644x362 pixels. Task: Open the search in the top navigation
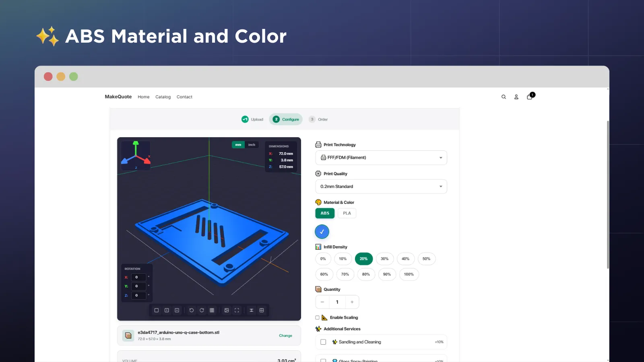504,97
